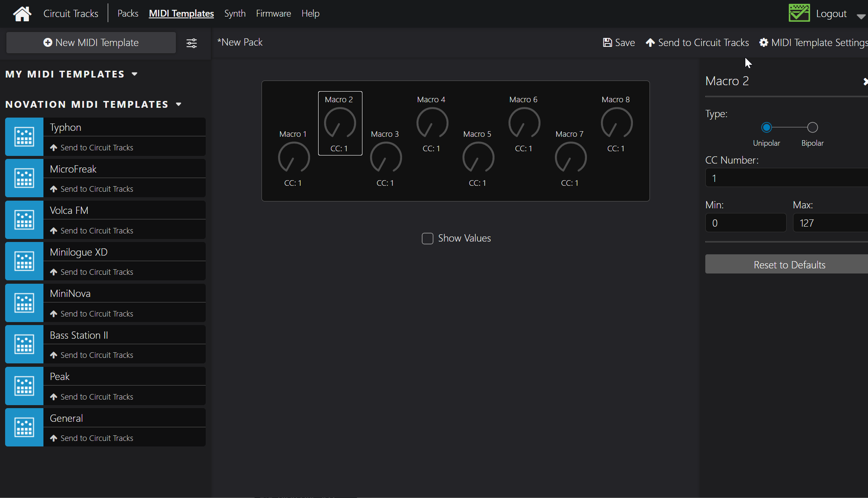Open the MIDI Templates tab

click(181, 14)
